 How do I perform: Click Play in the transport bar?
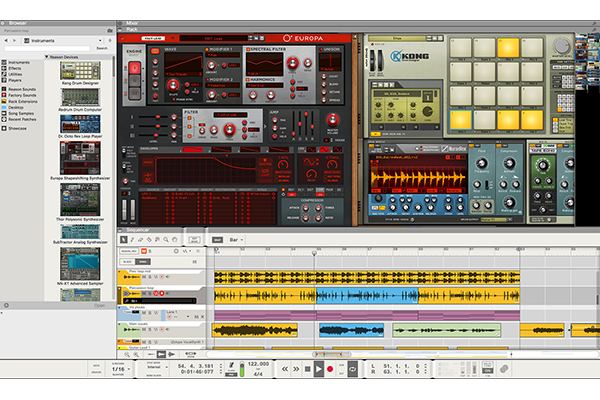point(318,369)
